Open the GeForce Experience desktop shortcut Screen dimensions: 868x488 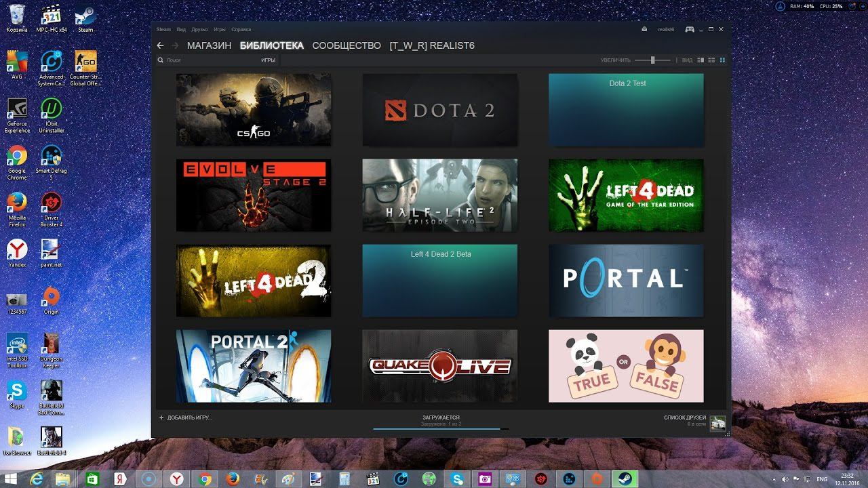[17, 115]
